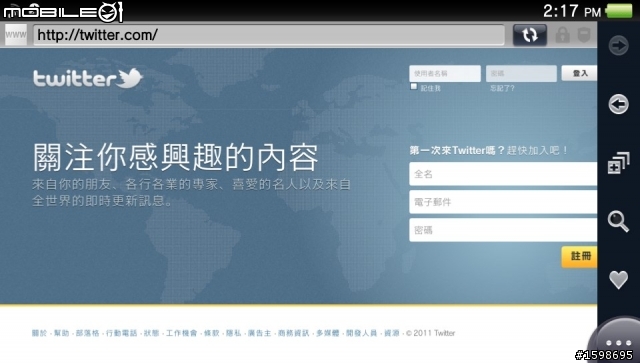Viewport: 640px width, 363px height.
Task: Open the 資源 footer link
Action: tap(392, 333)
